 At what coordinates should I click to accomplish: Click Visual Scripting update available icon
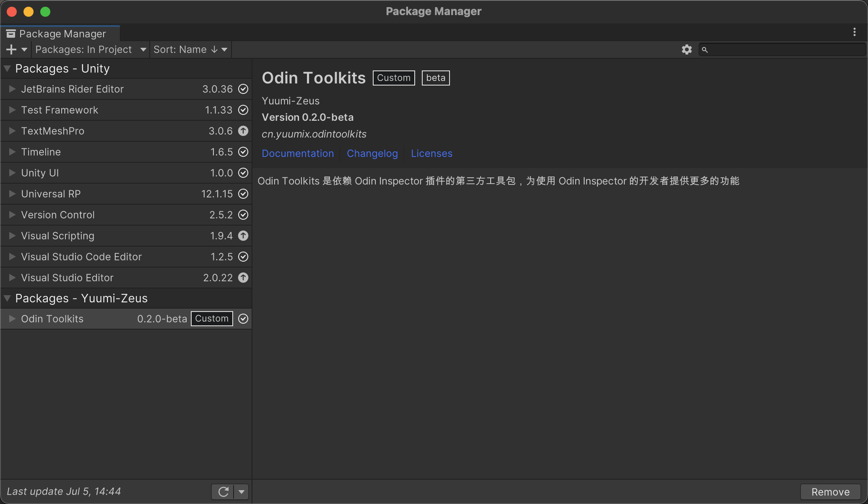[243, 236]
